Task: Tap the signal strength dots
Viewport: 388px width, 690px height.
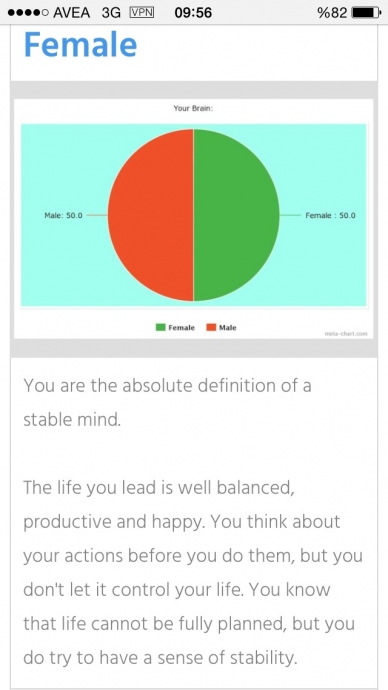Action: click(x=27, y=13)
